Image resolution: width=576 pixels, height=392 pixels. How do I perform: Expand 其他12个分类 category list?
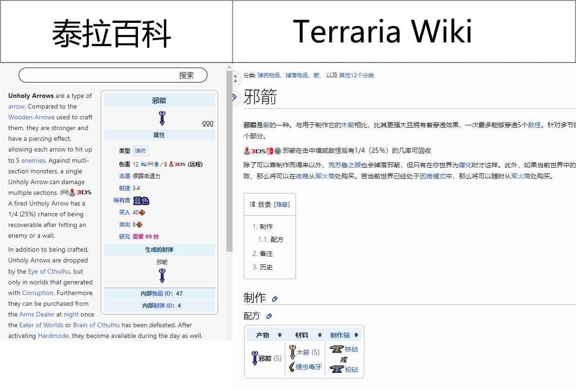(x=356, y=76)
